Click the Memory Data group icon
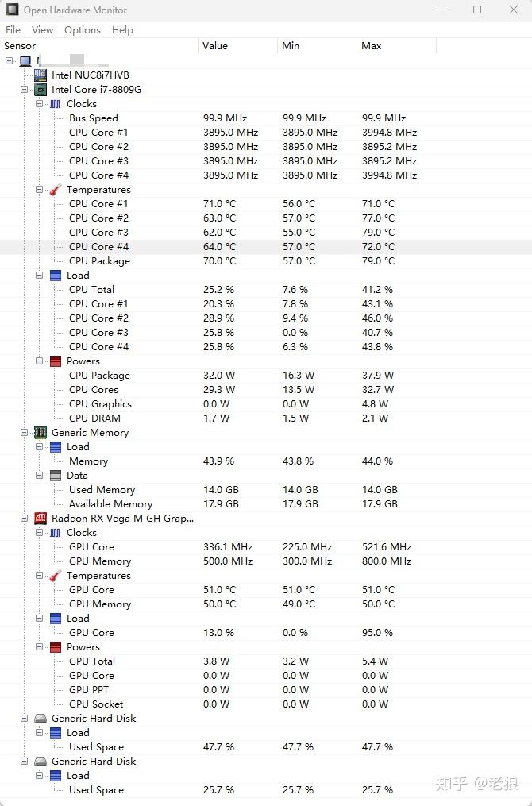Screen dimensions: 532x806 (x=56, y=476)
